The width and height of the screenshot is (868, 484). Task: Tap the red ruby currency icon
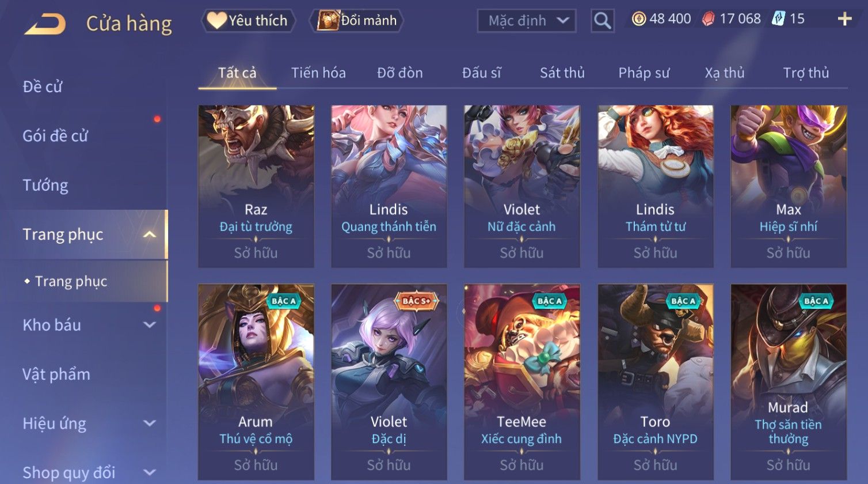(708, 19)
